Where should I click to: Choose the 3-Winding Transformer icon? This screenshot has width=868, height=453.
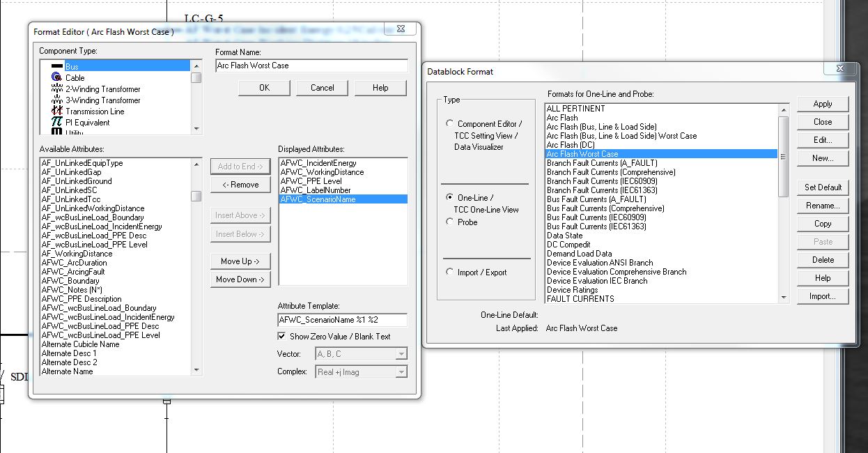point(57,100)
